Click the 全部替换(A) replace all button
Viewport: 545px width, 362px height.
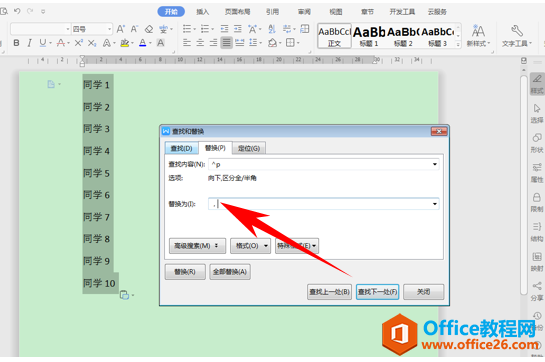pos(230,272)
